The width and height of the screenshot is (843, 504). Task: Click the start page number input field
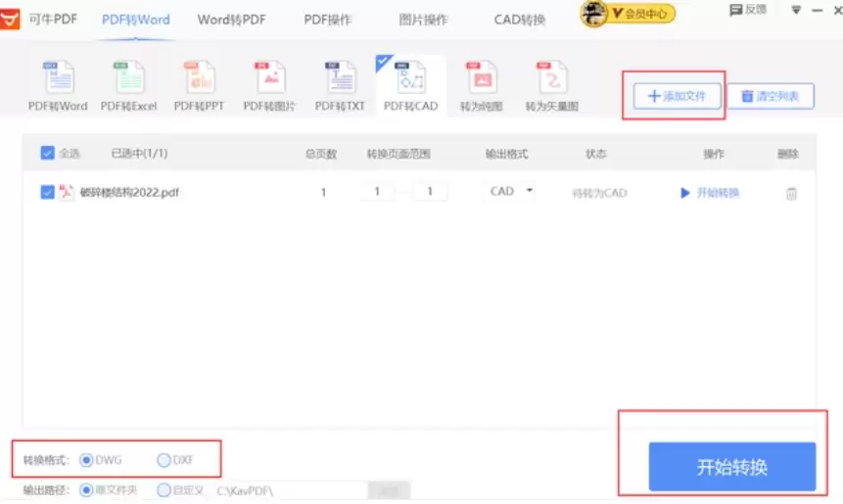click(377, 192)
